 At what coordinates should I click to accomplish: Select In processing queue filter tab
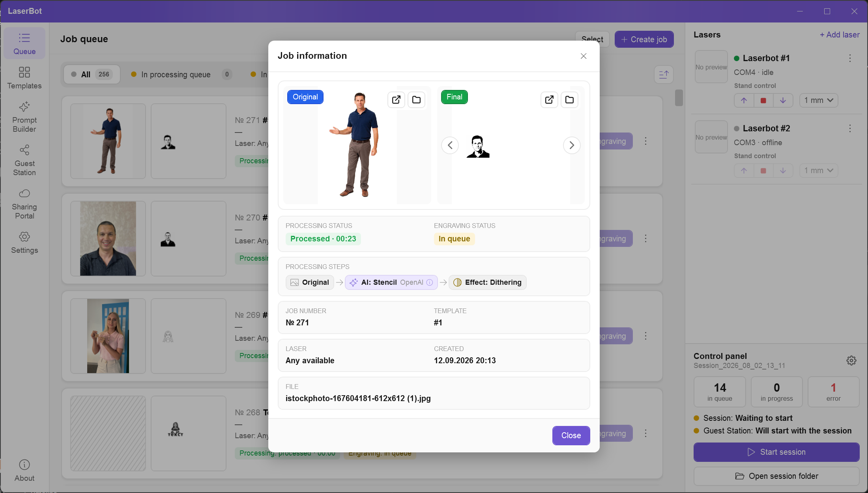tap(181, 75)
